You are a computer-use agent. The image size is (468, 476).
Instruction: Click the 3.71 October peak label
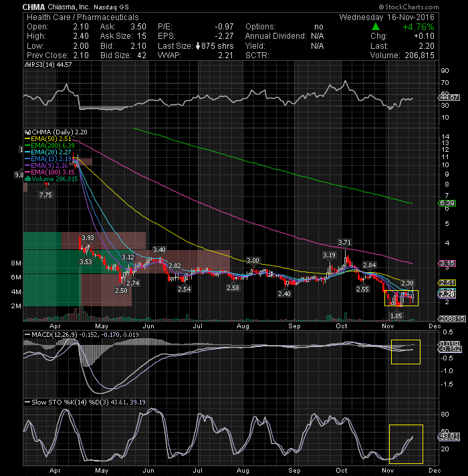(x=344, y=243)
